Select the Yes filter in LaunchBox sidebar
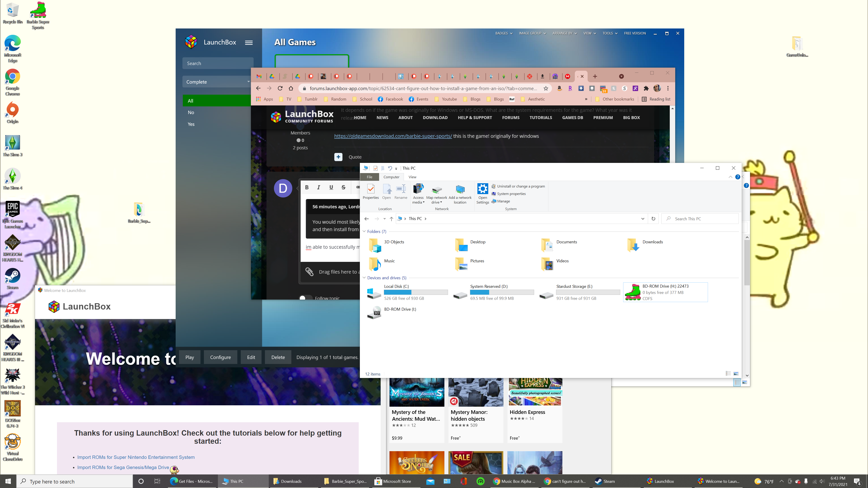Image resolution: width=868 pixels, height=488 pixels. click(x=191, y=124)
